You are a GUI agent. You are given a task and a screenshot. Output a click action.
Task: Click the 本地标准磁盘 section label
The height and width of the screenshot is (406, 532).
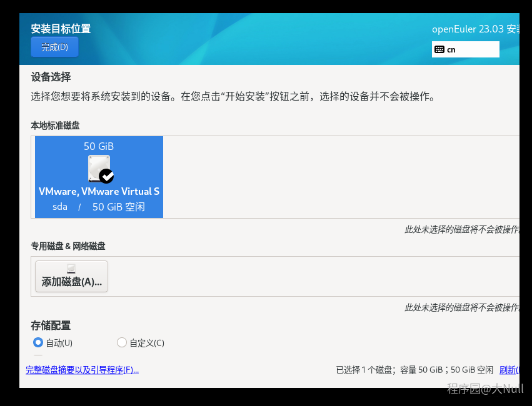coord(56,126)
